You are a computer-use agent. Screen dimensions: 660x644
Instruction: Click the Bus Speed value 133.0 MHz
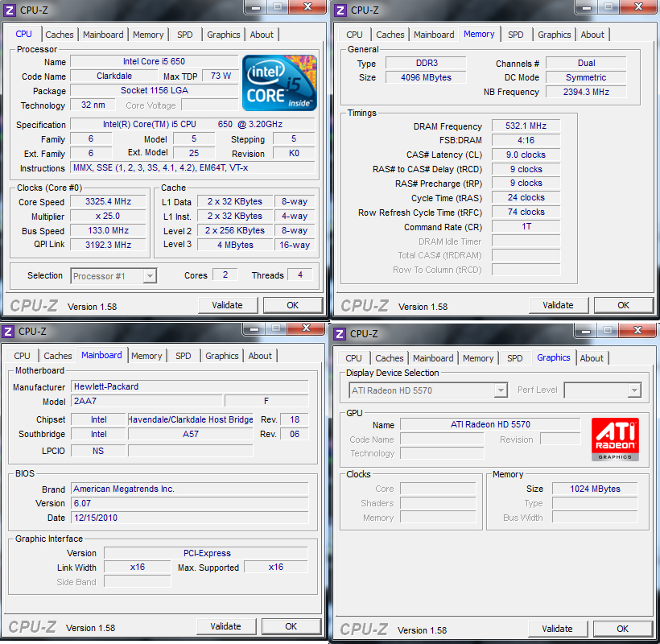[108, 231]
